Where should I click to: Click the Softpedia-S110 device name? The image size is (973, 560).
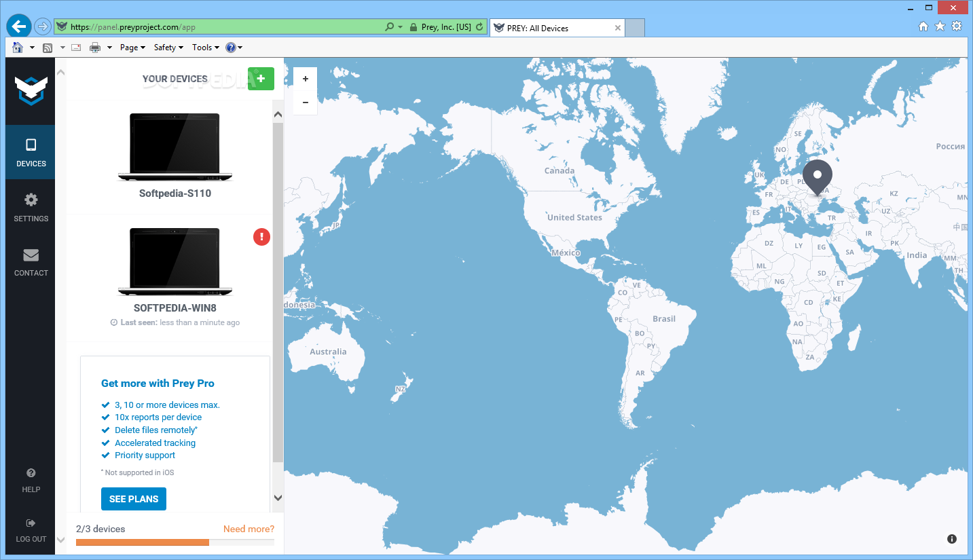pyautogui.click(x=175, y=193)
